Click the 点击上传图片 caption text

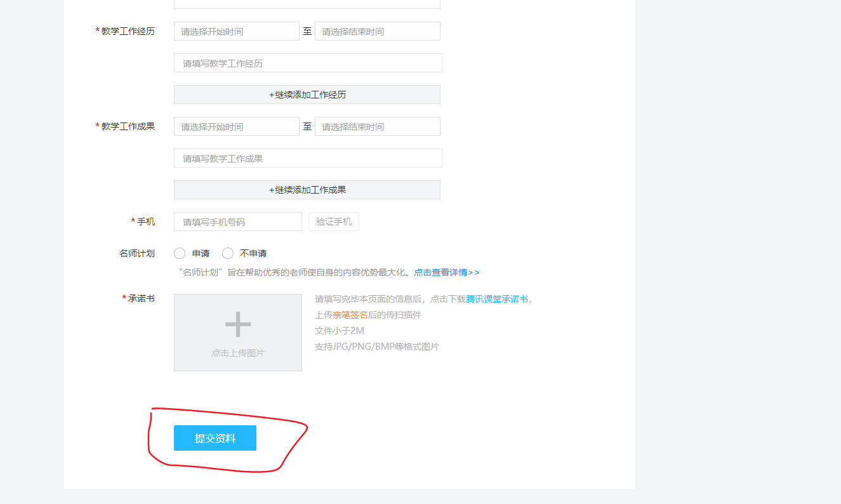238,353
